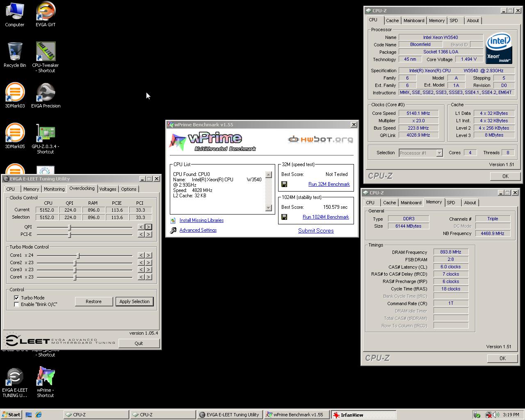
Task: Open the Cache tab in the upper CPU-Z window
Action: pos(392,21)
